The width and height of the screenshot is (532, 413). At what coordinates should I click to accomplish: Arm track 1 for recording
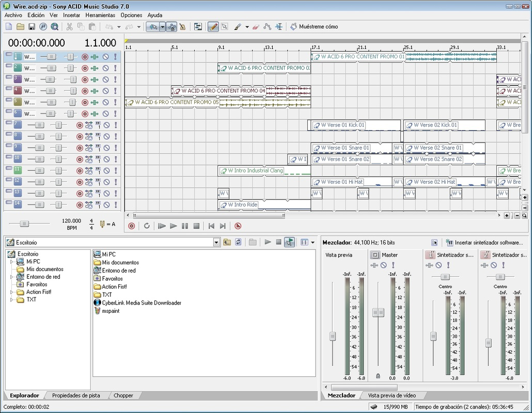pos(85,57)
